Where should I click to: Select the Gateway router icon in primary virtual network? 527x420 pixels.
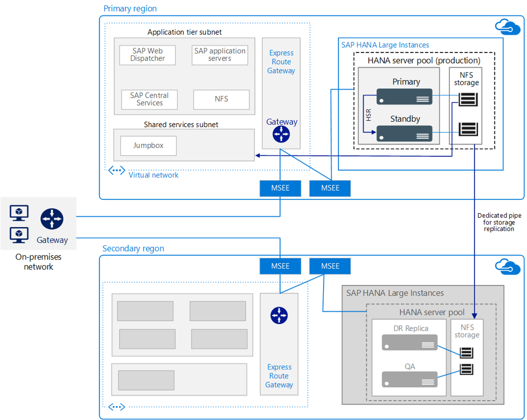pos(281,134)
